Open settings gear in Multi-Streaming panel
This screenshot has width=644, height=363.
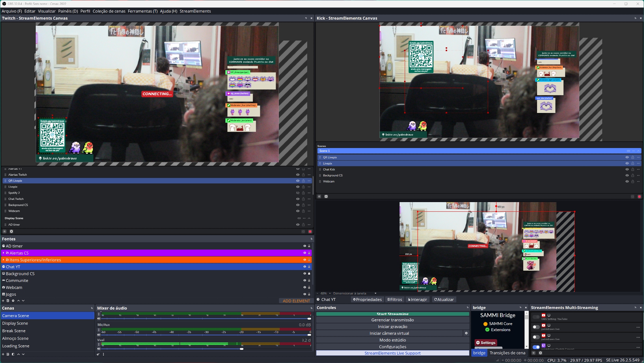coord(540,353)
